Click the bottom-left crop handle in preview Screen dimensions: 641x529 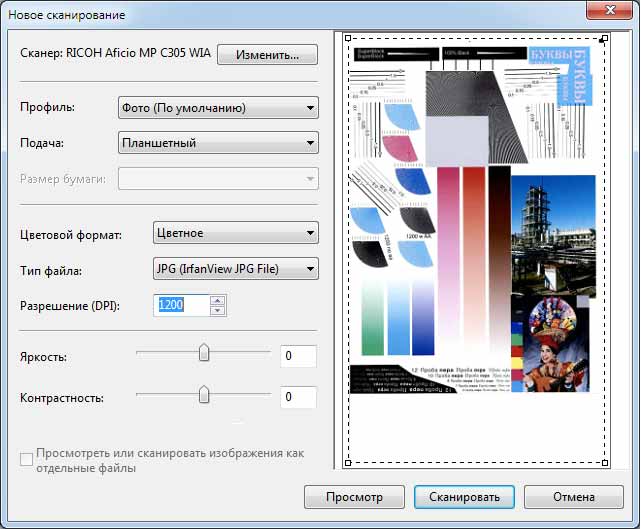pos(348,463)
